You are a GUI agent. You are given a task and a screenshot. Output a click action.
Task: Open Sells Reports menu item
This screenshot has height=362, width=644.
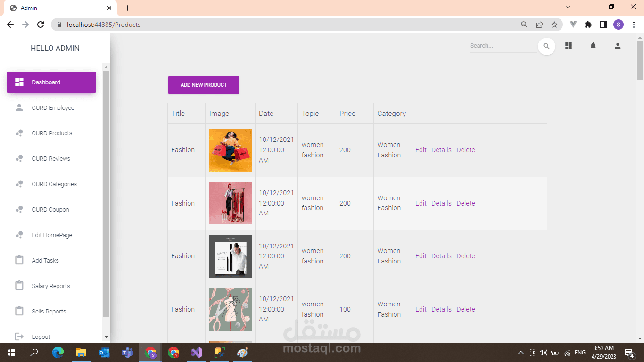51,311
